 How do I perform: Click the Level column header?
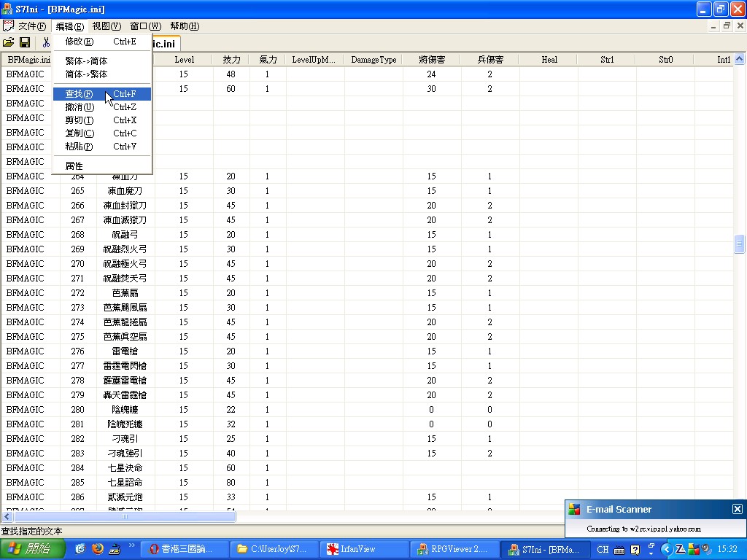184,60
